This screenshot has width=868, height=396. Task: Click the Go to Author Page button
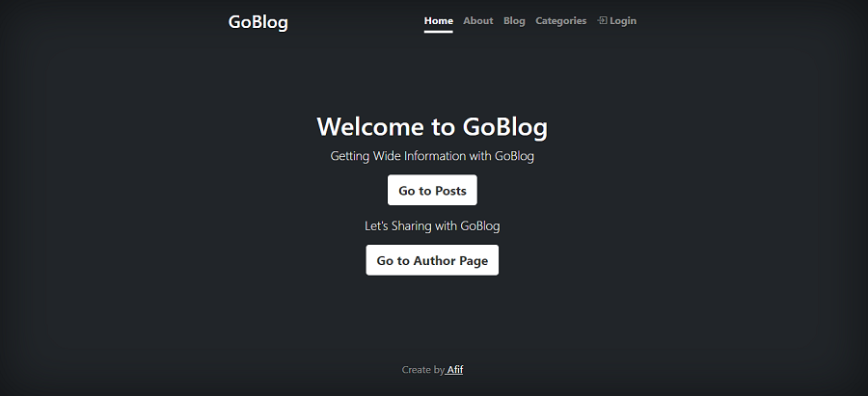(432, 260)
